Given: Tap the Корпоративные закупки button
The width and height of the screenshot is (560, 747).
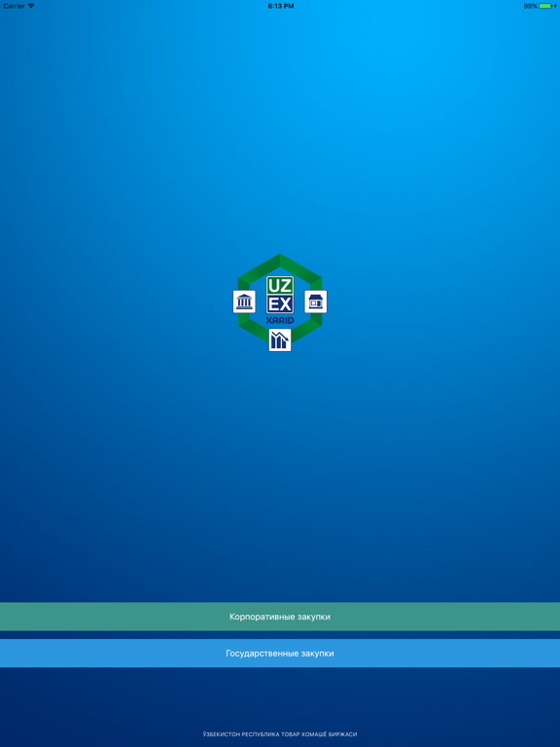Looking at the screenshot, I should point(280,617).
